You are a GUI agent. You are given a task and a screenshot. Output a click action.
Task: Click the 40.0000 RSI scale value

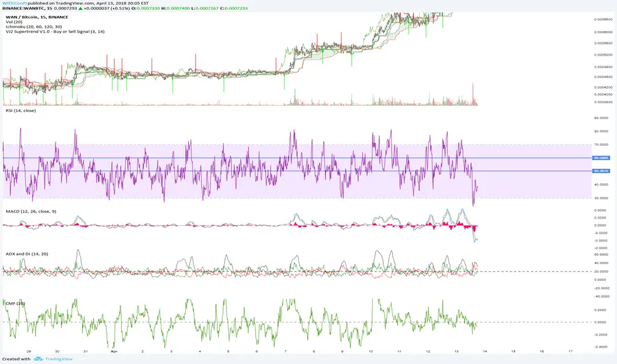pos(601,185)
